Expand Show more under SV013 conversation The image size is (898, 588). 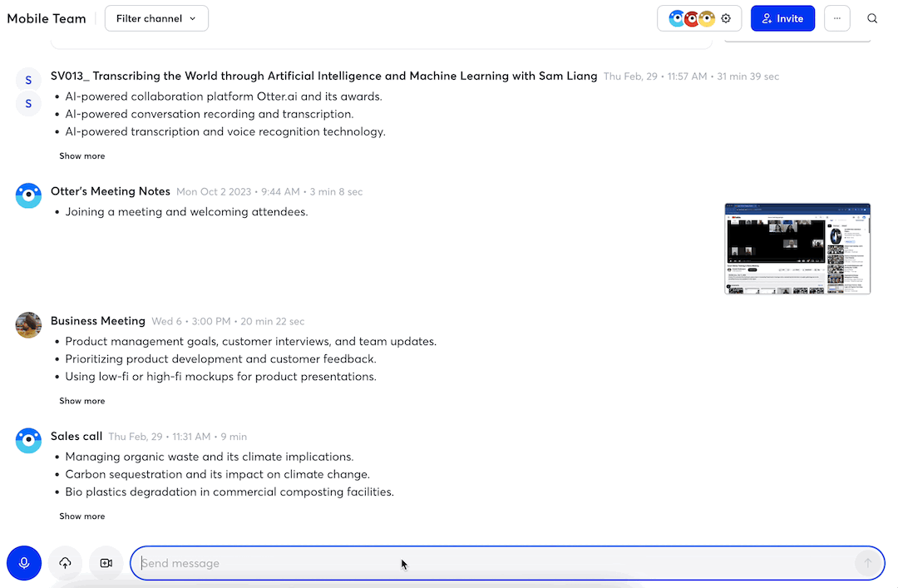(x=81, y=156)
